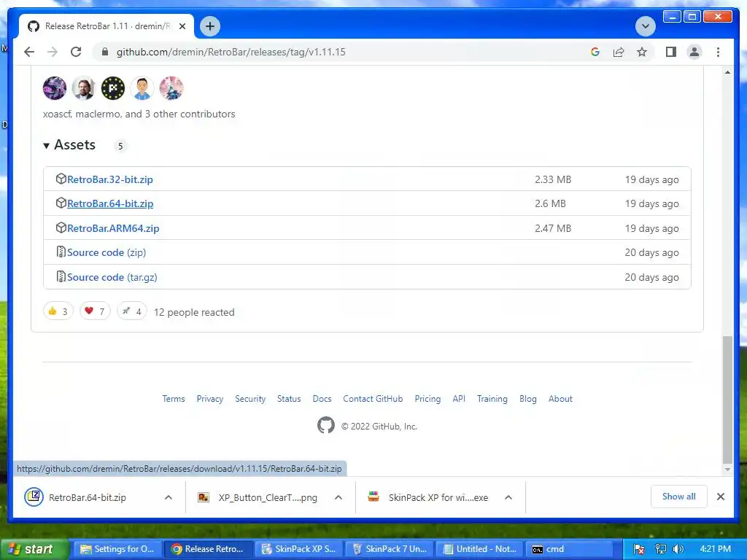This screenshot has width=747, height=560.
Task: Go back using the browser back arrow
Action: click(x=29, y=52)
